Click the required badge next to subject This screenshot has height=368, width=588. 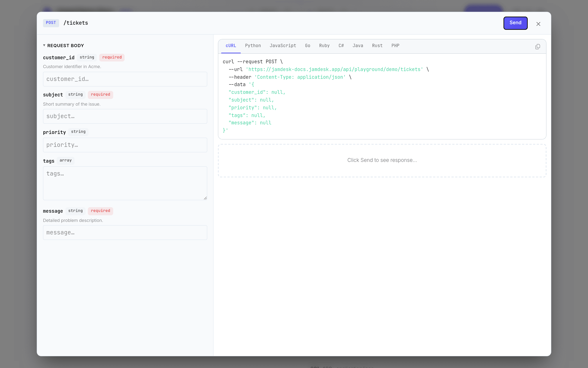click(100, 95)
